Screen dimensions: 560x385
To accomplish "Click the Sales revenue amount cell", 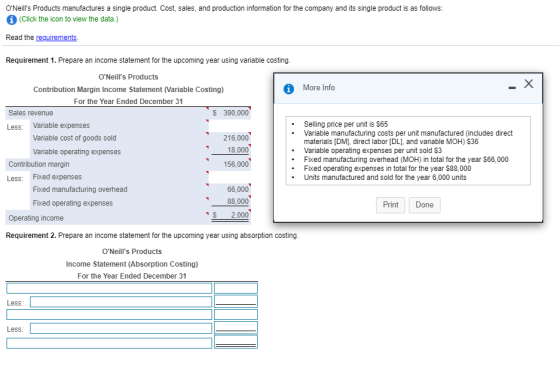I will [x=230, y=113].
